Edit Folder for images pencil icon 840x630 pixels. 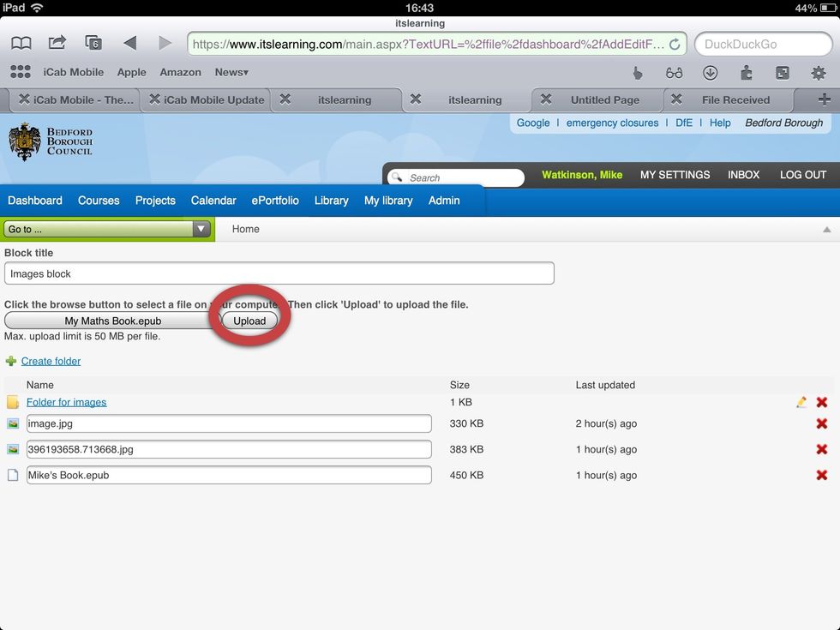click(x=801, y=402)
